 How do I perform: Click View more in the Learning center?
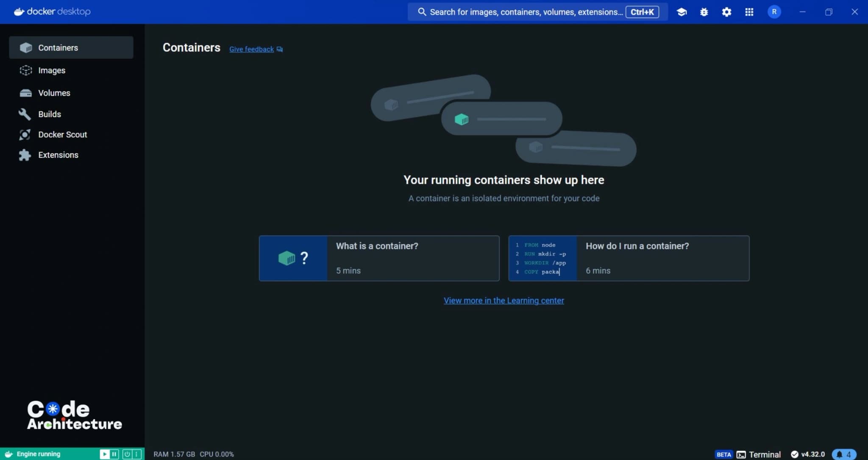pos(504,301)
